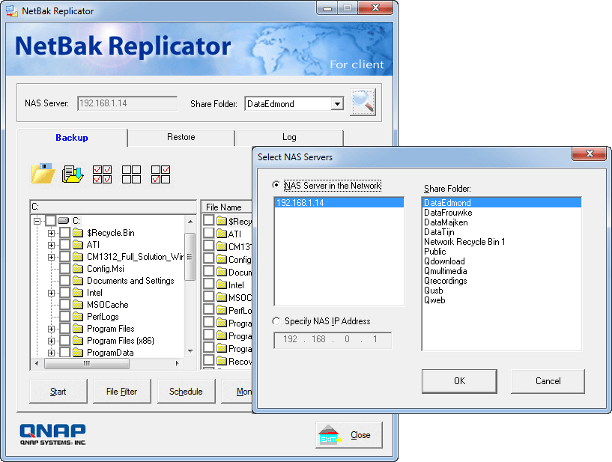This screenshot has height=462, width=612.
Task: Click the folder tree vertical scrollbar thumb
Action: 190,257
